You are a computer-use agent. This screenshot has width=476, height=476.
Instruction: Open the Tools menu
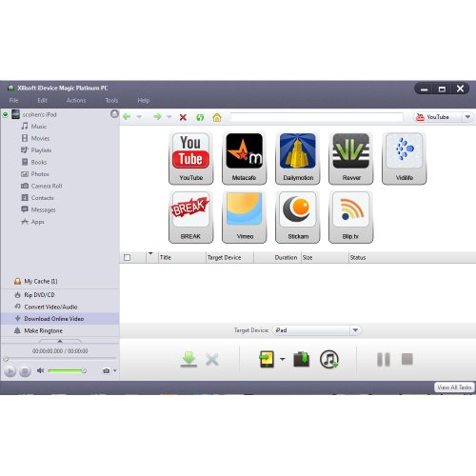(x=111, y=100)
